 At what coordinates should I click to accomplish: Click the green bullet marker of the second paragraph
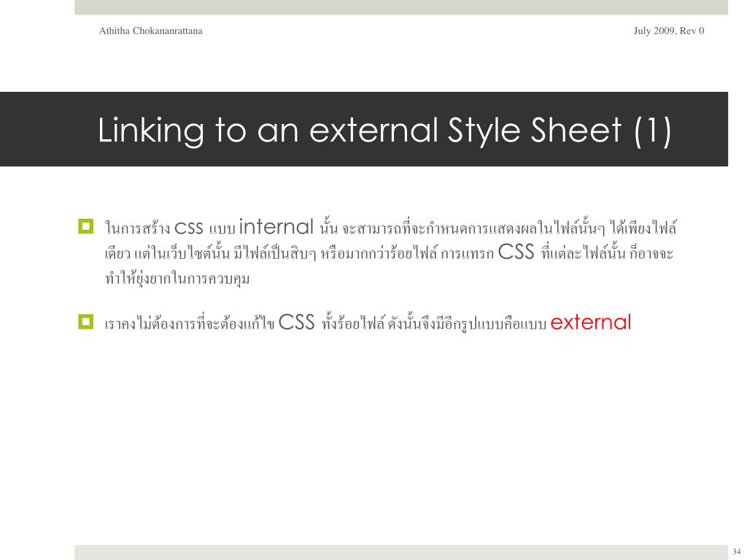pos(86,322)
